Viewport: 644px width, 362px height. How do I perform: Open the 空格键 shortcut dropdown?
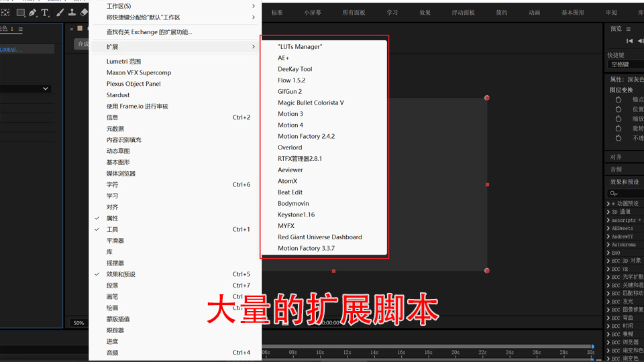click(625, 64)
